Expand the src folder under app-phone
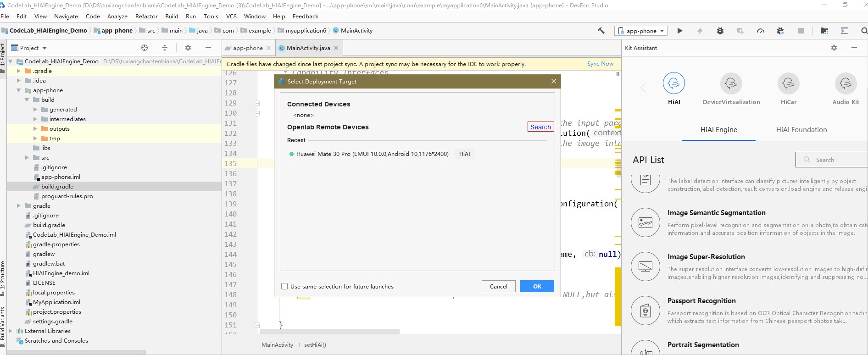This screenshot has width=868, height=355. (x=27, y=157)
